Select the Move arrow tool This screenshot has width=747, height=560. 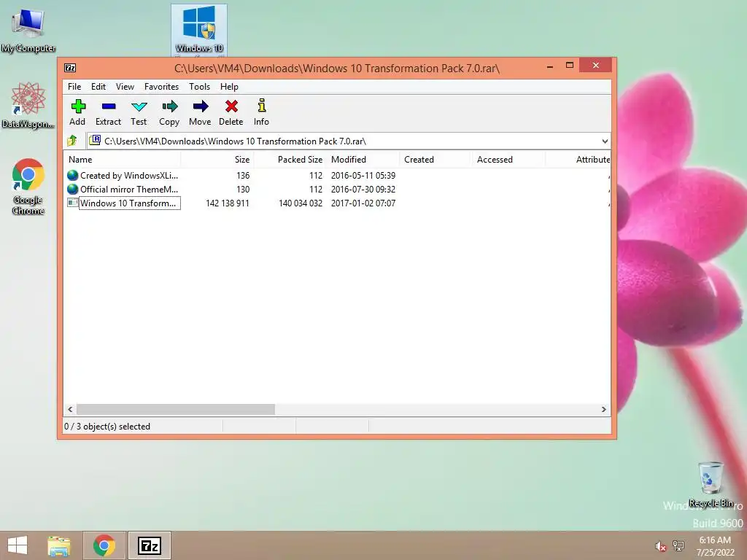click(x=200, y=106)
